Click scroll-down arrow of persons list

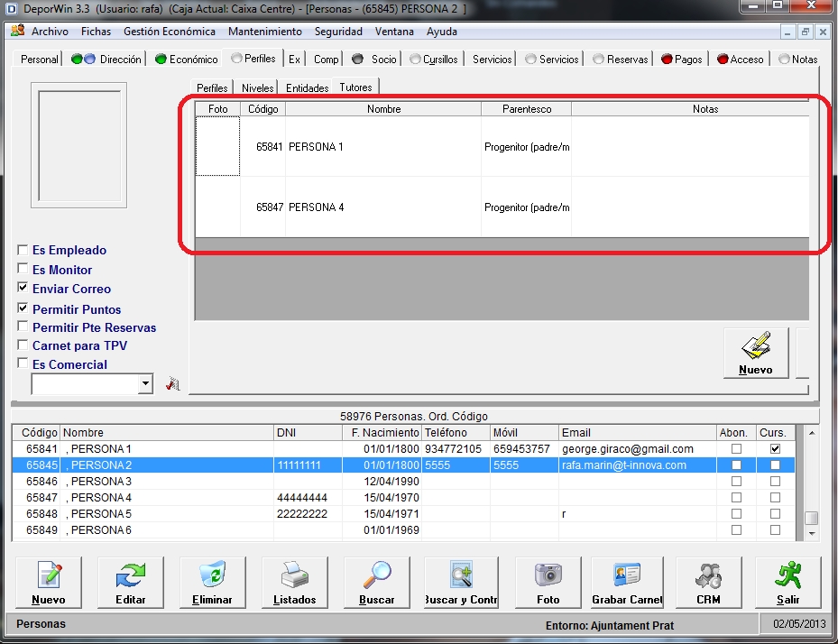(x=812, y=533)
